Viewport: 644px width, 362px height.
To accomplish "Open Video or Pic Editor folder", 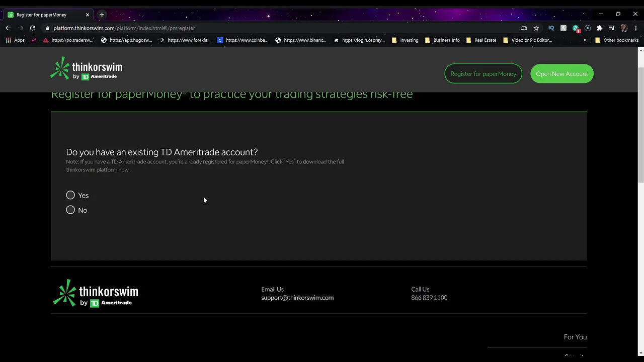I will point(528,40).
